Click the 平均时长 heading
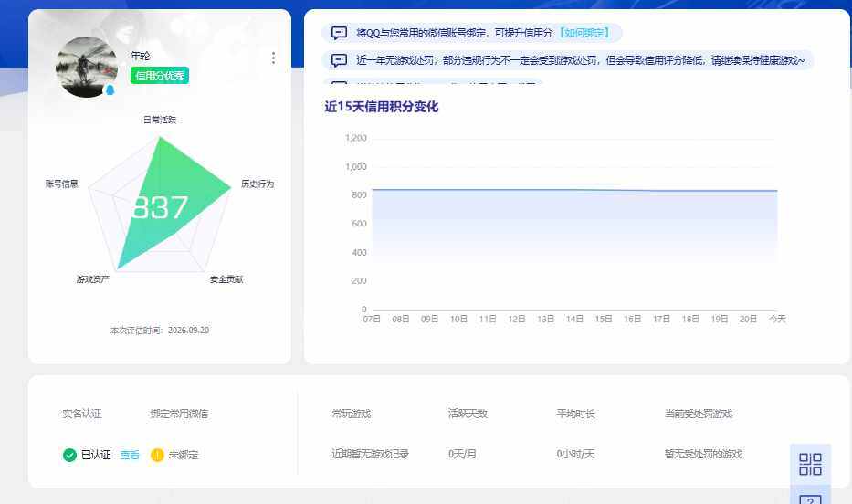852x504 pixels. 576,414
